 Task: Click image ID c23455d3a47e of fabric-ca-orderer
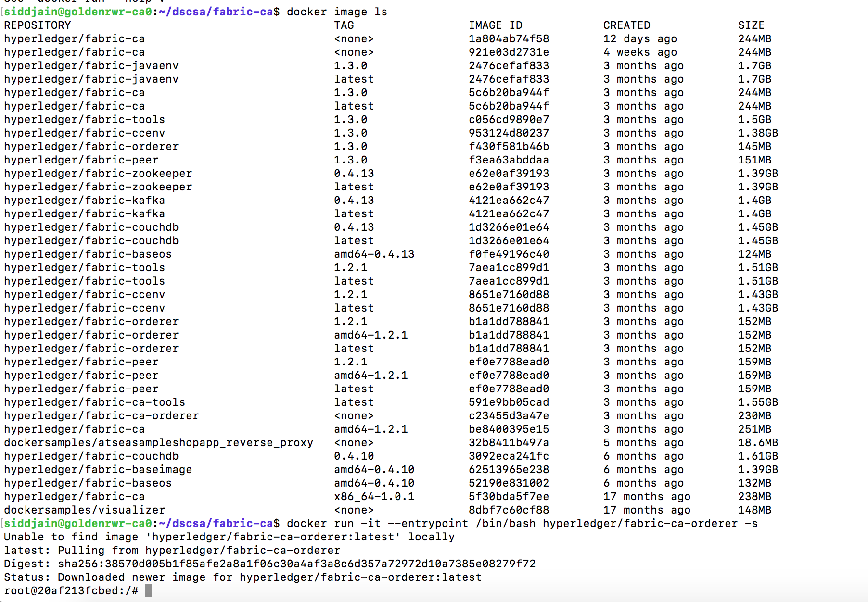tap(509, 415)
